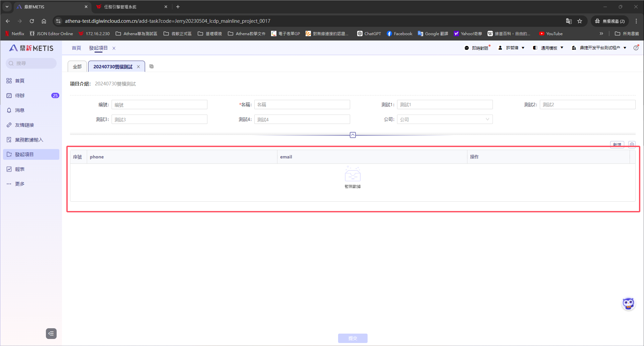The width and height of the screenshot is (644, 346).
Task: Open the 通用模板 template dropdown
Action: 548,48
